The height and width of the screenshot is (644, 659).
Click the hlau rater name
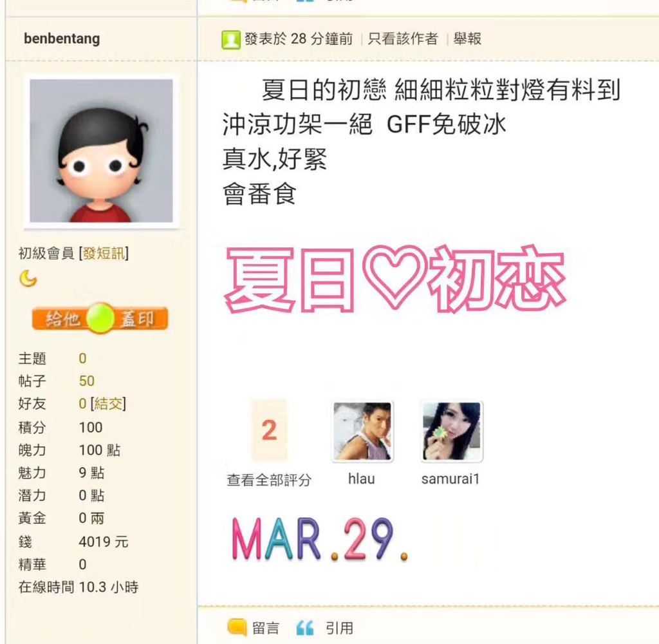(362, 479)
